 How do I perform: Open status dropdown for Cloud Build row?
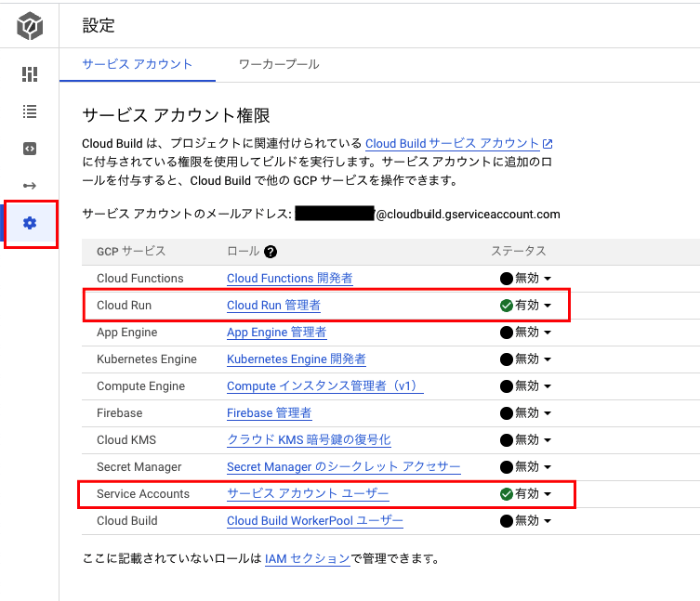(x=525, y=521)
